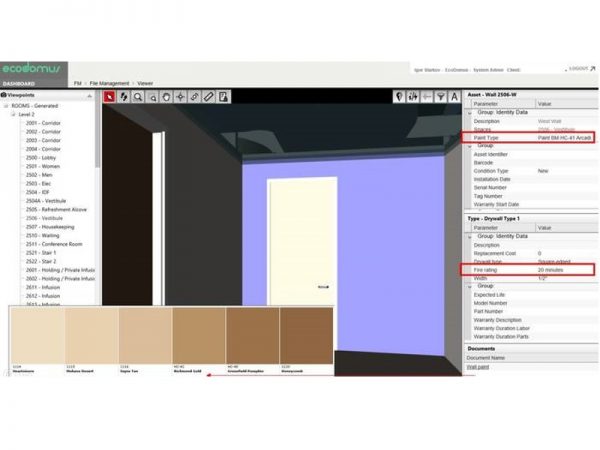Select room 2500 - Lobby in tree
This screenshot has height=450, width=600.
point(41,157)
